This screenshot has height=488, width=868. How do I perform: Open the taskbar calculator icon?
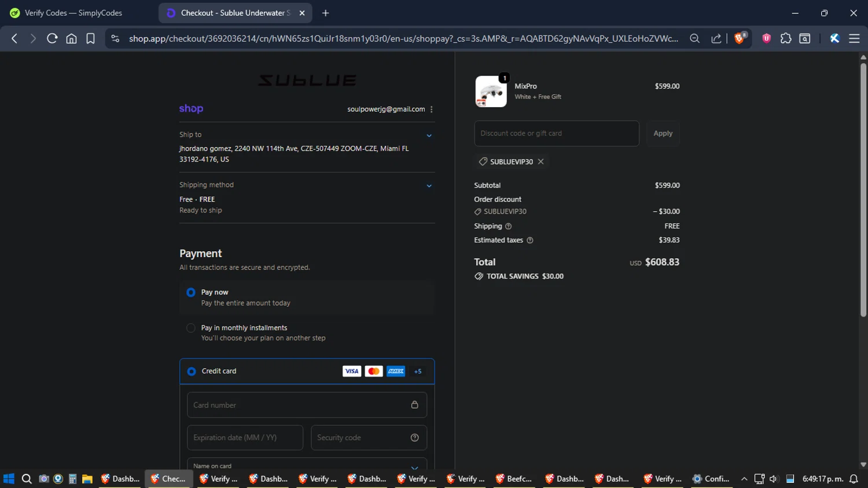tap(72, 479)
